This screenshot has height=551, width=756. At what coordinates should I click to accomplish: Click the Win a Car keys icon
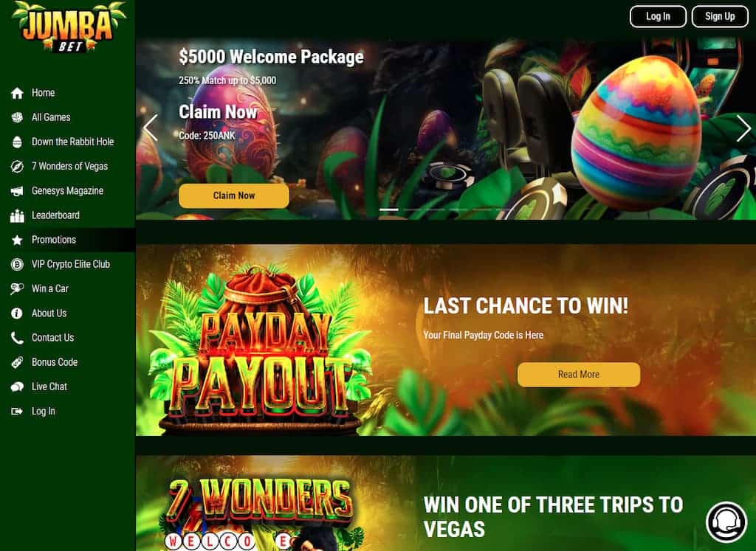click(17, 289)
